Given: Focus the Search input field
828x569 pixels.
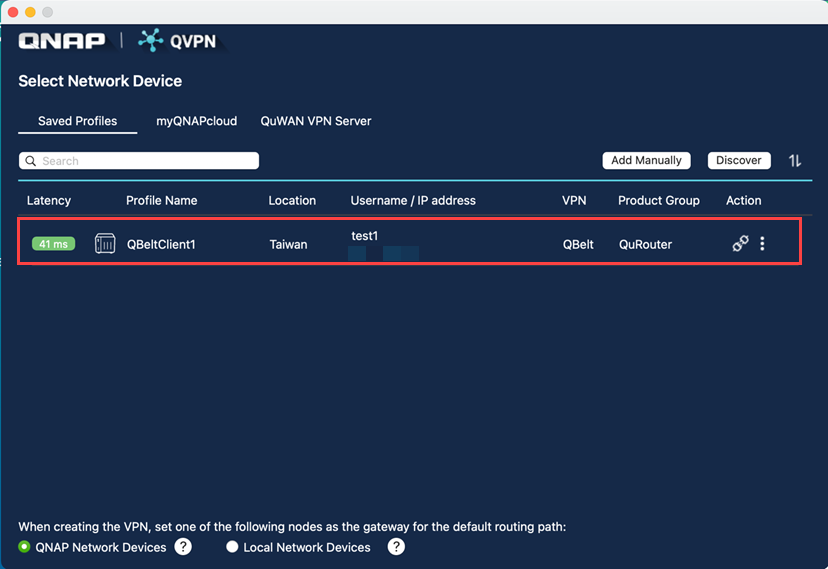Looking at the screenshot, I should [139, 160].
